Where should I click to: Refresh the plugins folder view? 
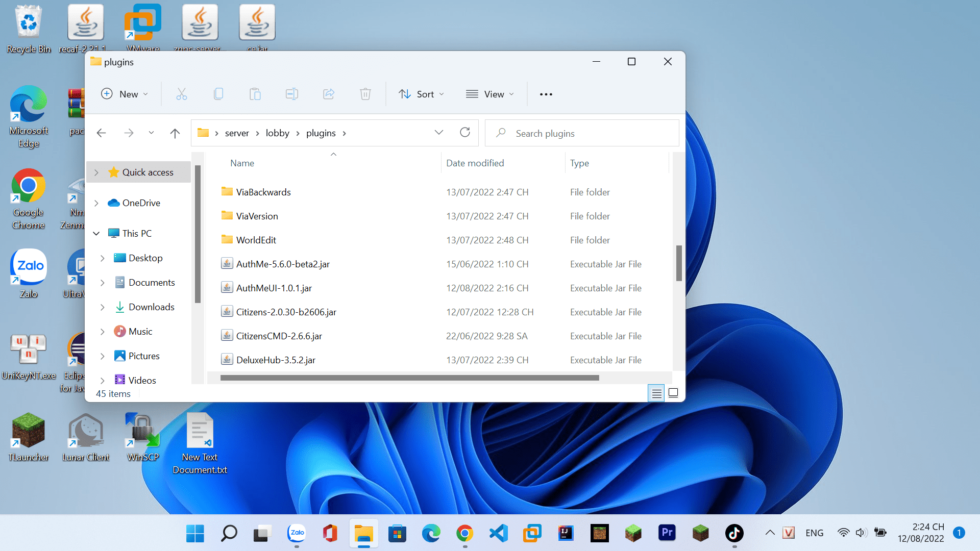click(x=464, y=133)
